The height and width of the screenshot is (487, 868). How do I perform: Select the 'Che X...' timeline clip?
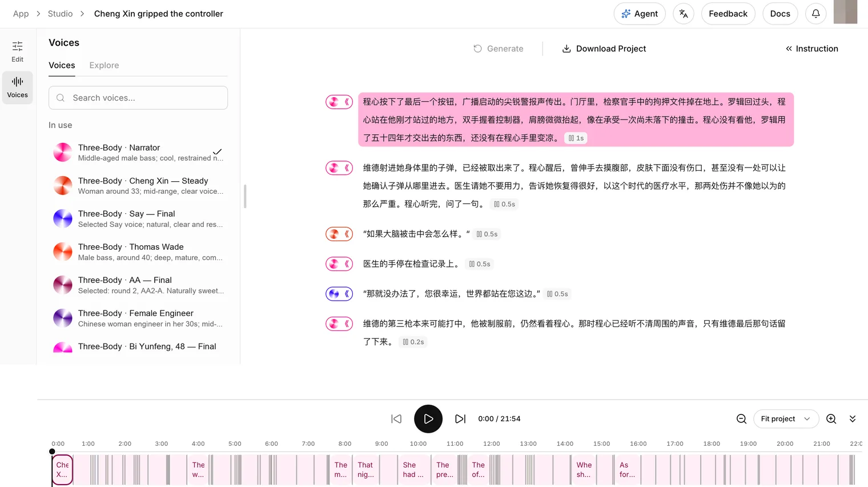pyautogui.click(x=62, y=470)
